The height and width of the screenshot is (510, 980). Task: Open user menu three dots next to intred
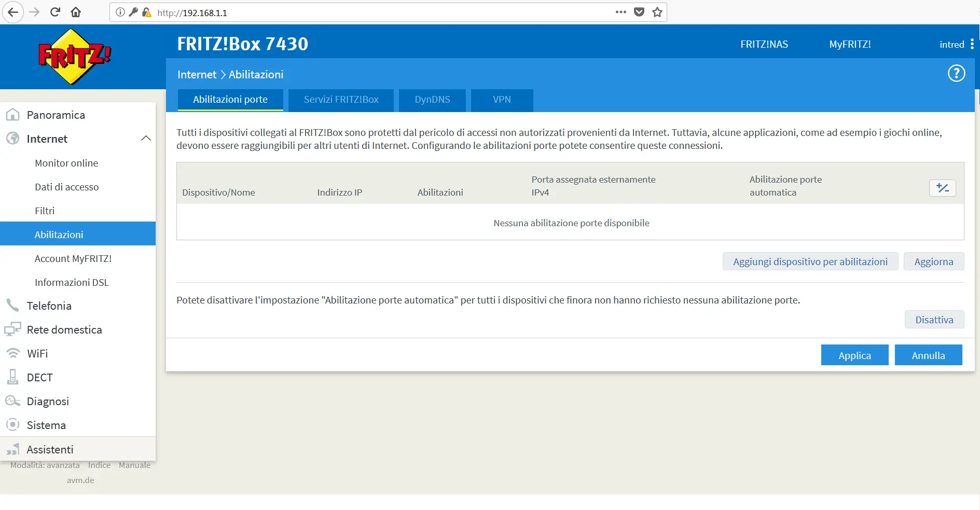972,44
